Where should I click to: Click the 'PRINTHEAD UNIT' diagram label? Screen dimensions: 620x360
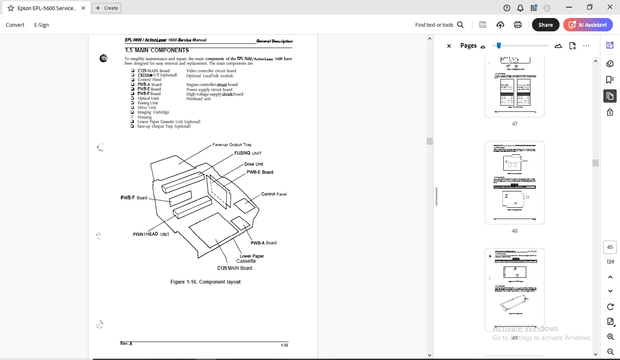(x=151, y=234)
